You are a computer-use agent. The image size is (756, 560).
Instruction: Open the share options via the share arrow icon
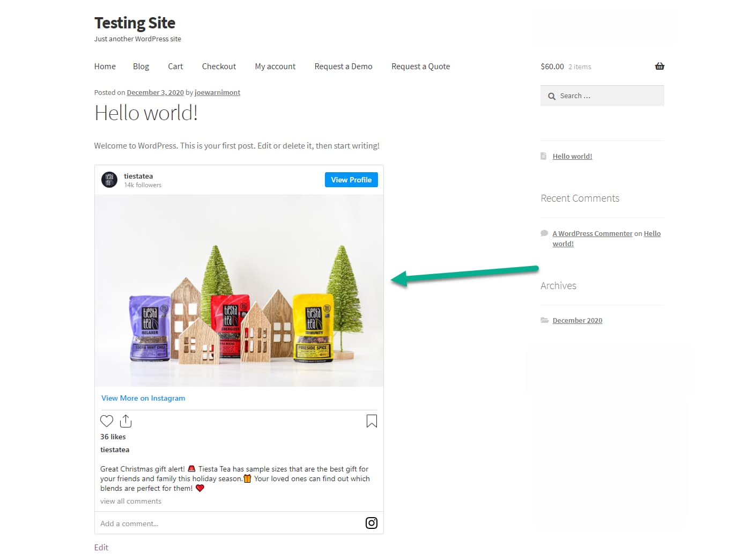(125, 421)
